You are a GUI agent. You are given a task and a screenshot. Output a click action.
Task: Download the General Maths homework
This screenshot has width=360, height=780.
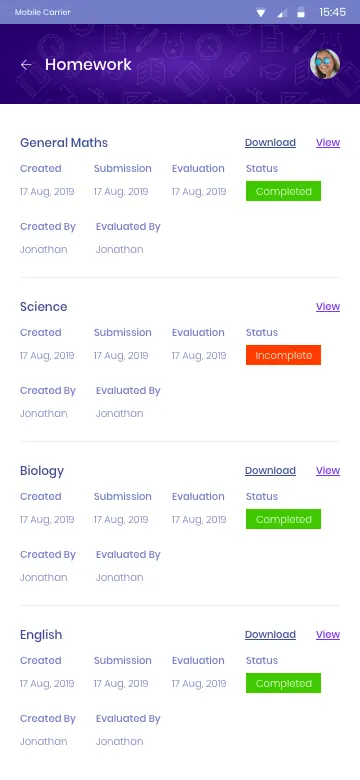tap(270, 143)
